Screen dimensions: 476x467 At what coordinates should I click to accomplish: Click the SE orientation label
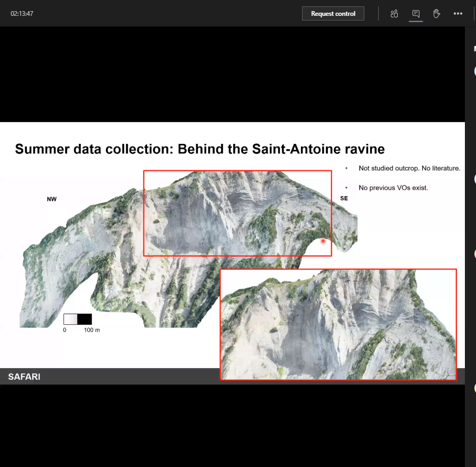[x=344, y=198]
